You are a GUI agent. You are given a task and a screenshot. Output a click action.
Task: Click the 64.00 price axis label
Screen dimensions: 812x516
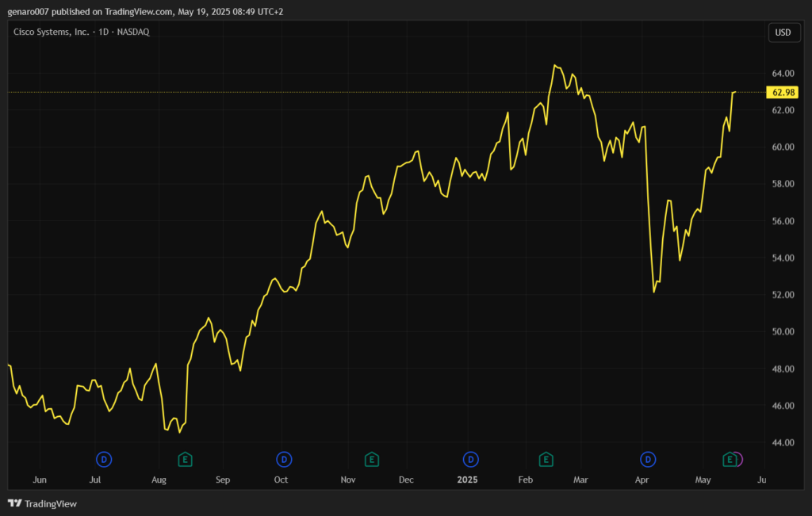click(x=783, y=74)
